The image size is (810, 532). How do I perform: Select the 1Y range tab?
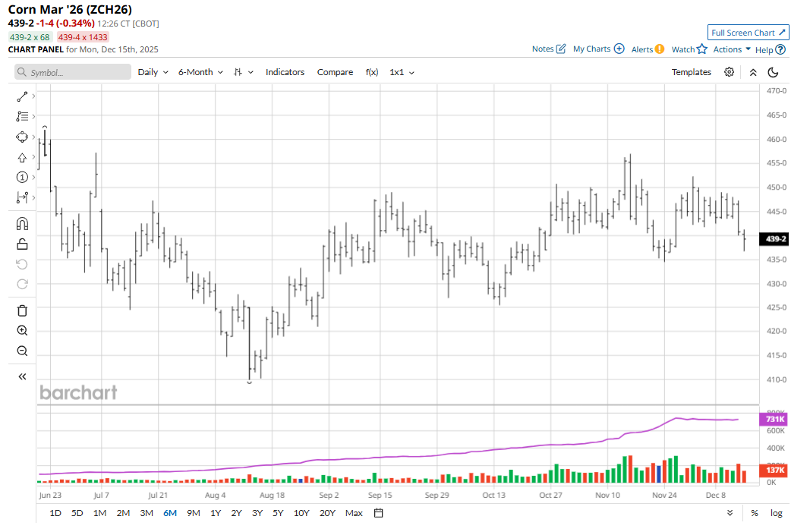216,513
